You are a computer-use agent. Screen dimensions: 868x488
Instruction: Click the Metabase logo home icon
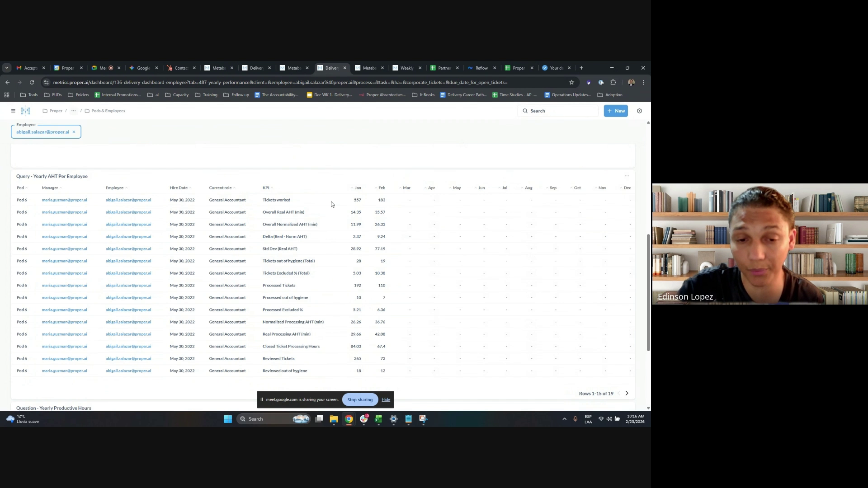tap(26, 111)
